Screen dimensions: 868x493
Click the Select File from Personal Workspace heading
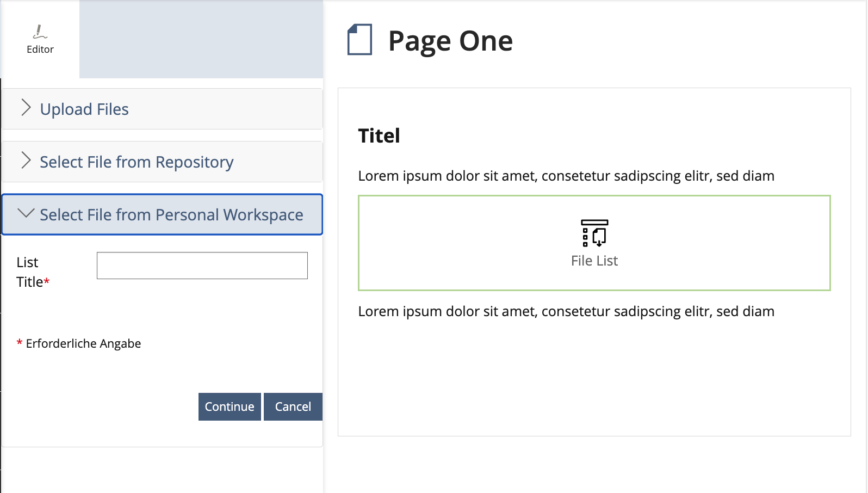[171, 215]
